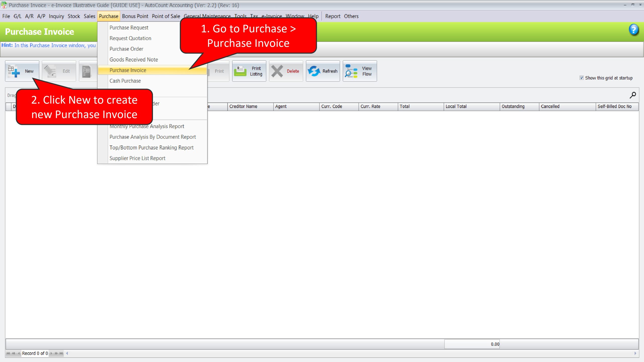Sort by Local Total column header

(472, 106)
